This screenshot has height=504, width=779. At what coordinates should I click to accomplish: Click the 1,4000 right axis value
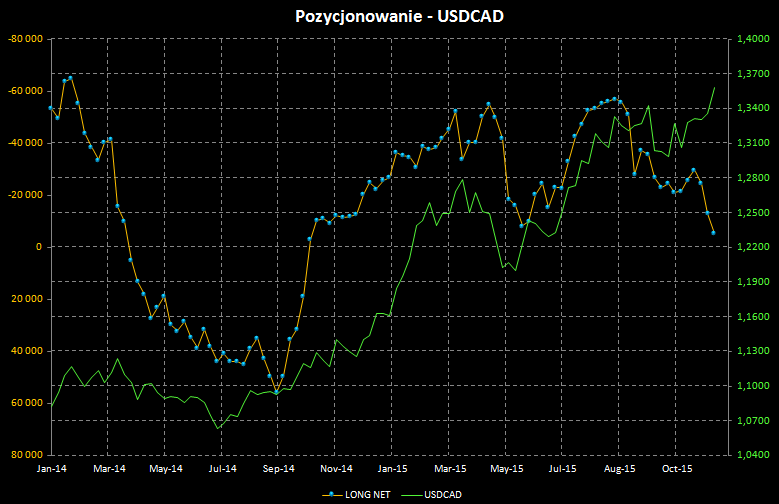pyautogui.click(x=750, y=39)
